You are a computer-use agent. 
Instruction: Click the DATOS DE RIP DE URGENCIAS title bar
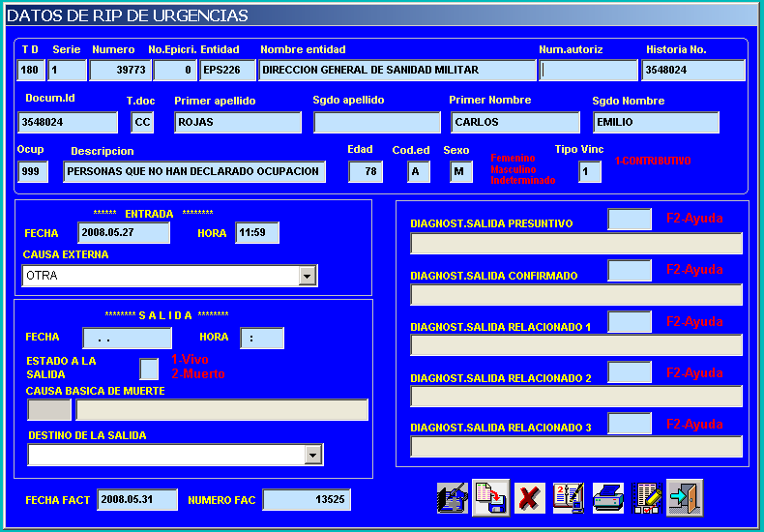382,15
